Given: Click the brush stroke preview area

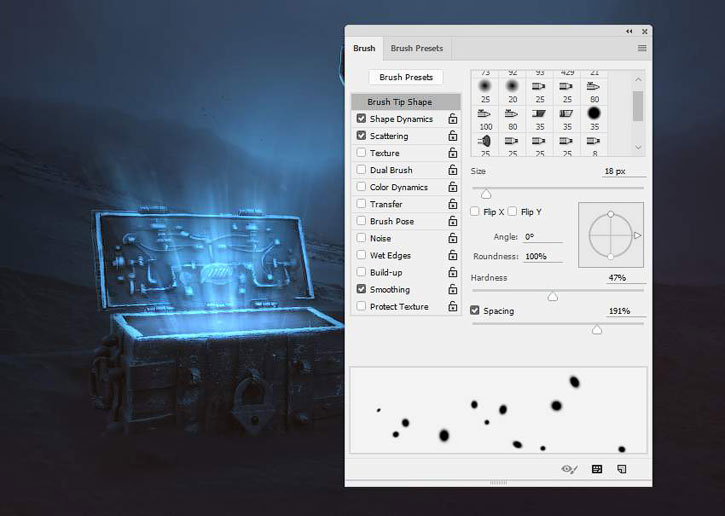Looking at the screenshot, I should (x=498, y=410).
